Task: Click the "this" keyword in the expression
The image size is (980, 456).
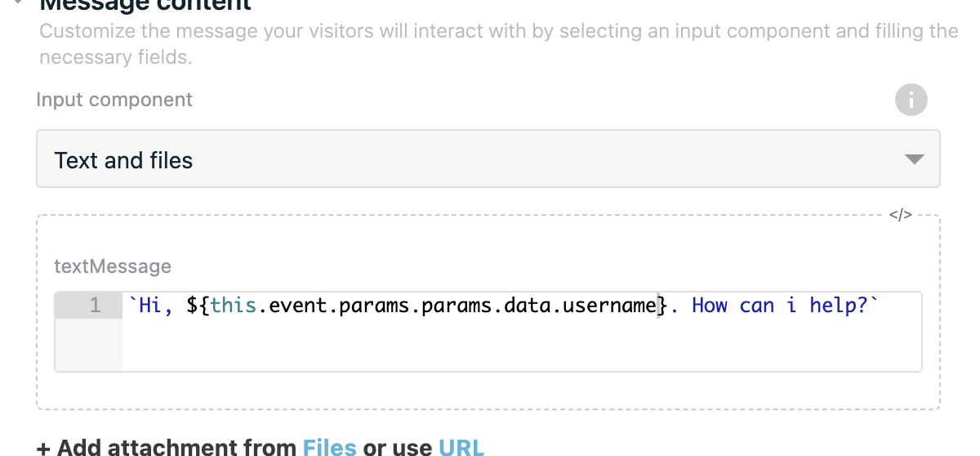Action: [233, 306]
